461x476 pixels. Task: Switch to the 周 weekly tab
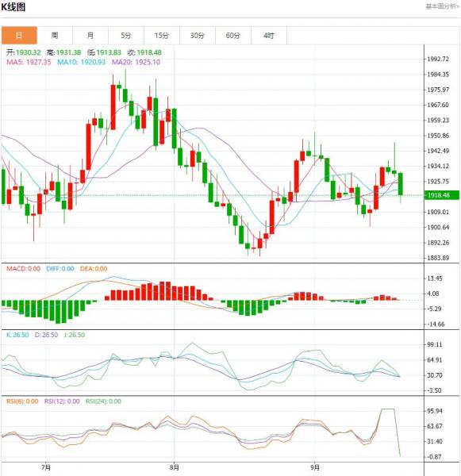coord(55,35)
